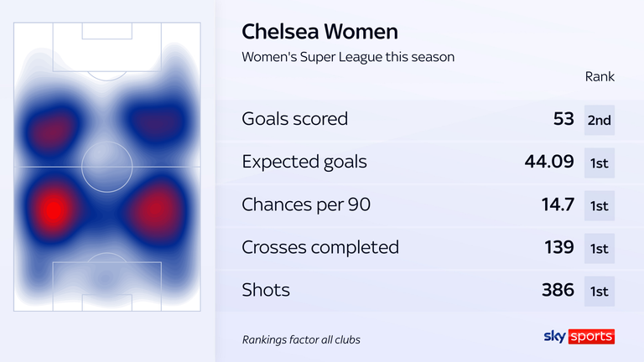Select the Goals scored row label
This screenshot has width=644, height=362.
[294, 119]
